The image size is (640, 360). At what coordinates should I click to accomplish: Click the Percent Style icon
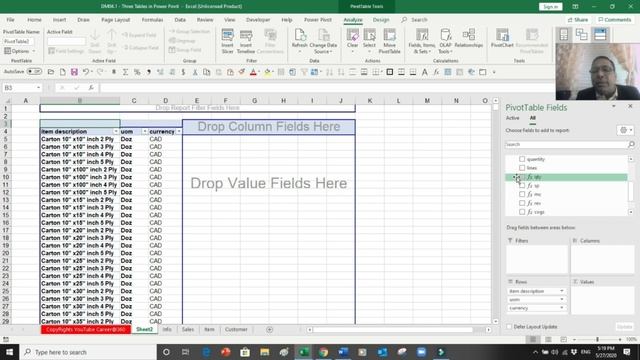click(x=137, y=72)
